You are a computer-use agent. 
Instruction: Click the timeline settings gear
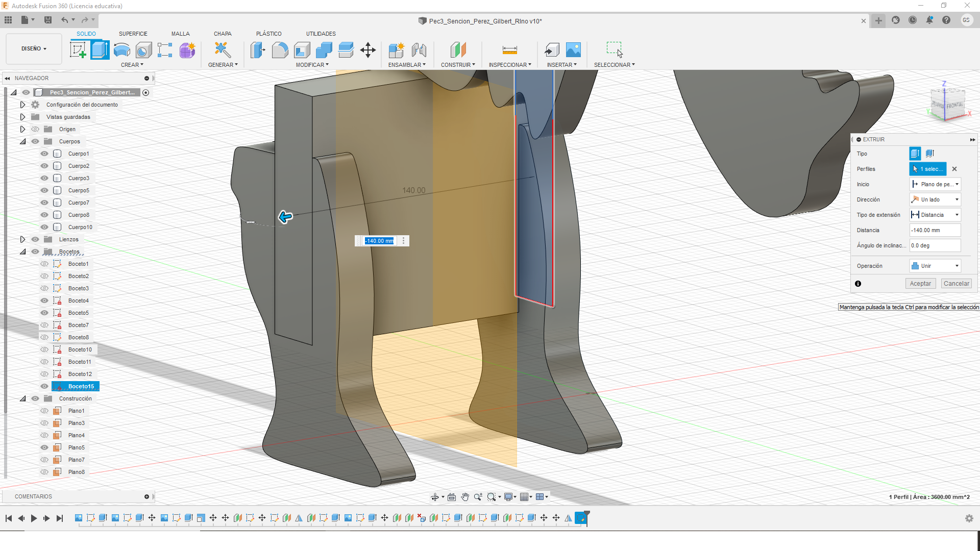coord(969,518)
